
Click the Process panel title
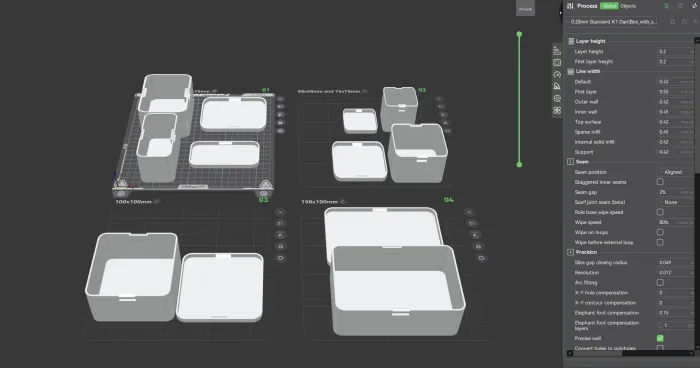pyautogui.click(x=587, y=6)
